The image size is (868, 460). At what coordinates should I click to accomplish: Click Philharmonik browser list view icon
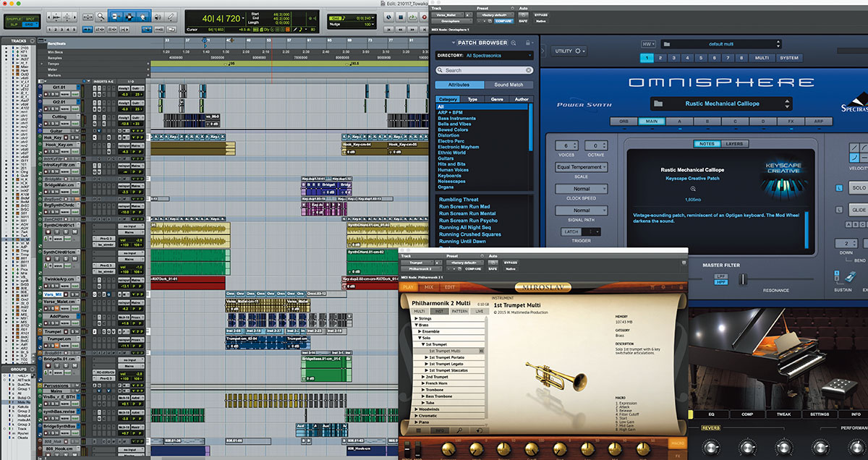(x=418, y=430)
